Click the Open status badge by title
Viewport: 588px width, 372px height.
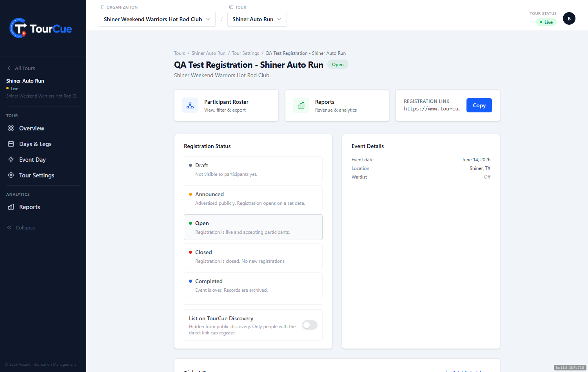coord(338,65)
